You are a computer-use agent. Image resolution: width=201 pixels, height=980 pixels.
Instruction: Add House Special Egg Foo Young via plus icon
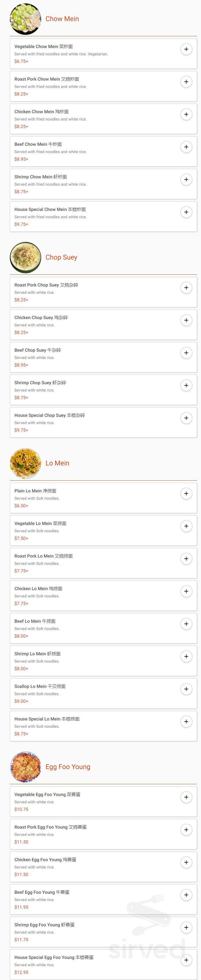click(x=186, y=960)
